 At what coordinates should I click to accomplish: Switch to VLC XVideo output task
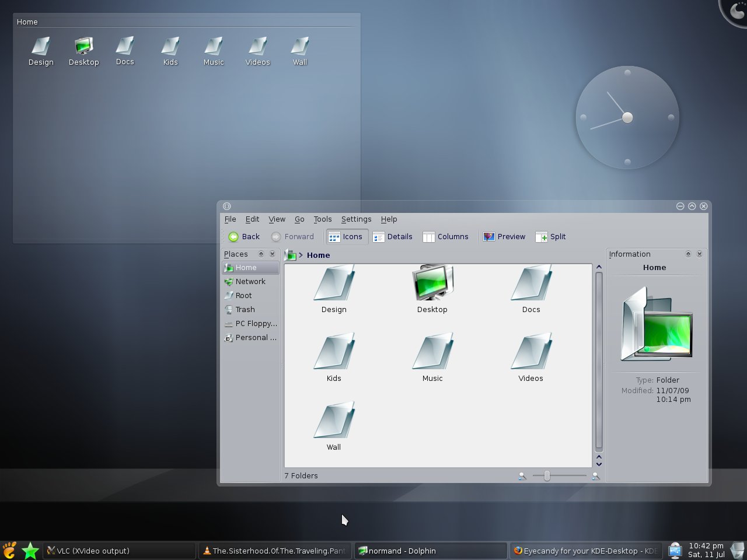pos(119,551)
